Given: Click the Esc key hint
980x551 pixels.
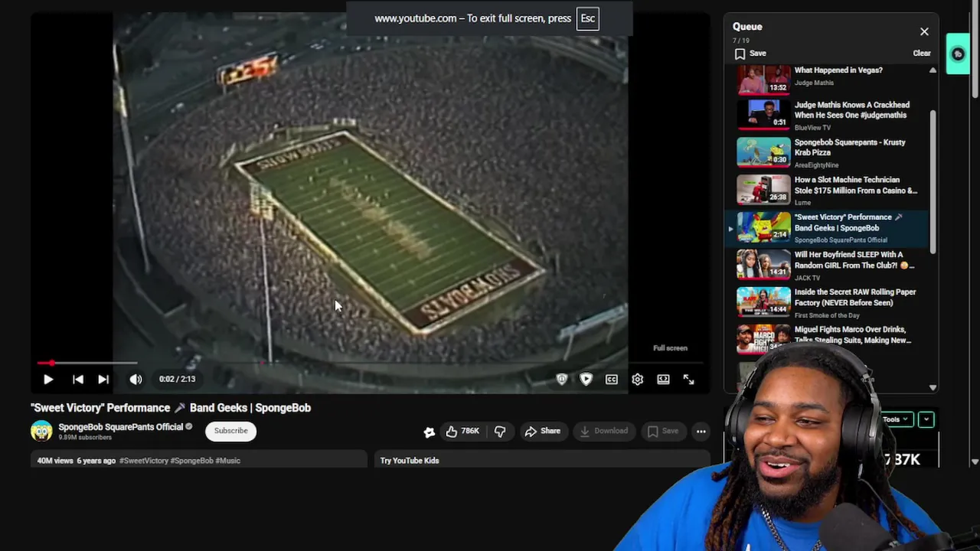Looking at the screenshot, I should tap(587, 18).
